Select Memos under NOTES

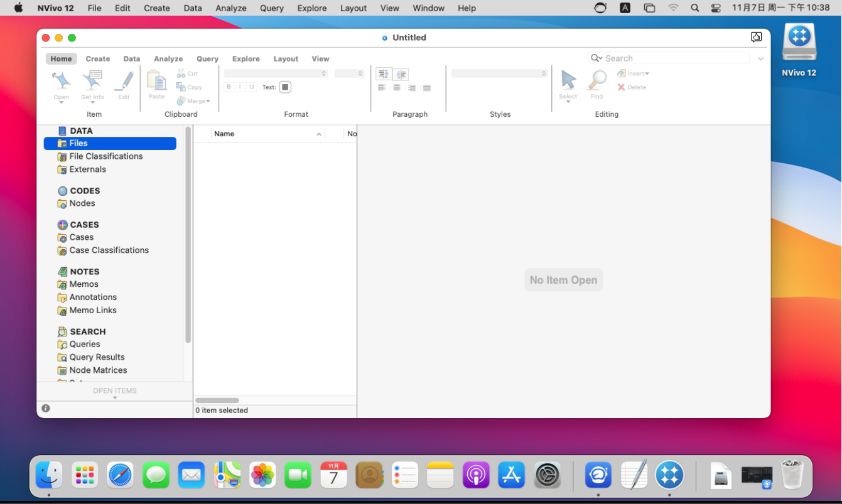[78, 284]
